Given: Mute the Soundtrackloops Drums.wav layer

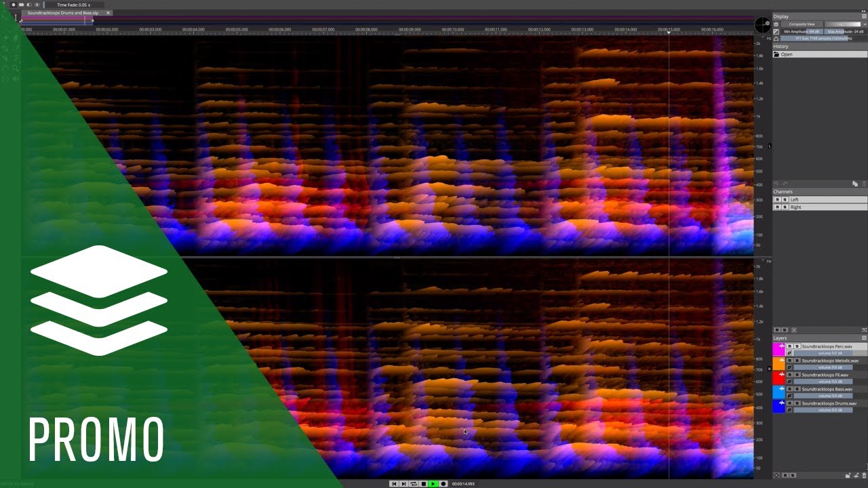Looking at the screenshot, I should 789,403.
